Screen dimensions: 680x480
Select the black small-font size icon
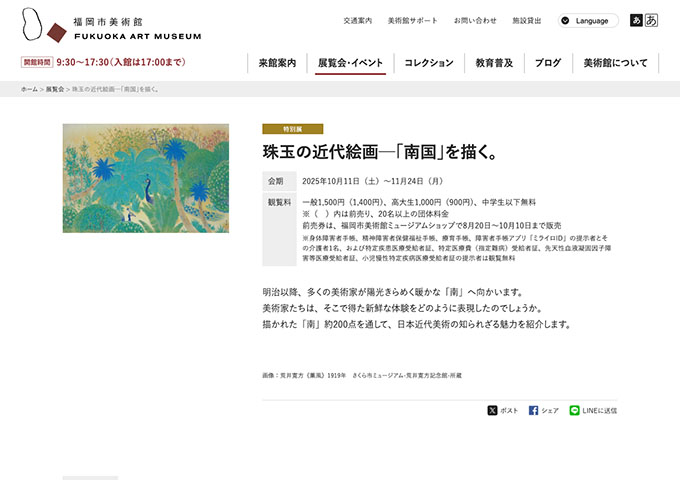click(x=636, y=20)
